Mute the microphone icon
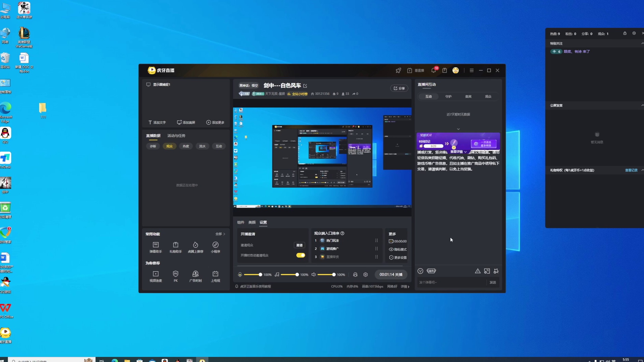 240,275
